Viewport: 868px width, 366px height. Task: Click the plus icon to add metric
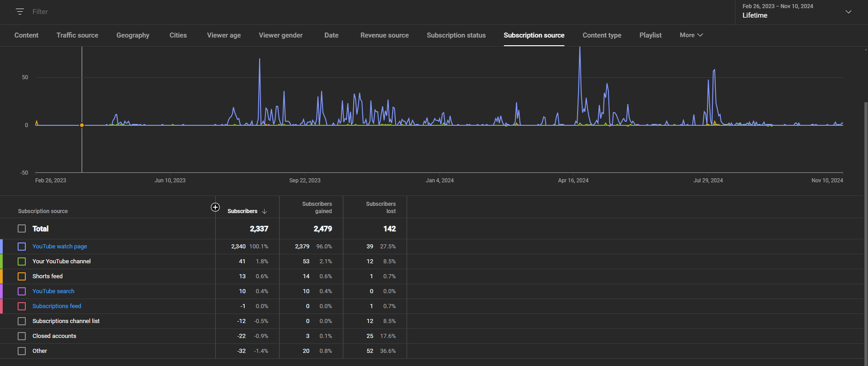point(215,207)
